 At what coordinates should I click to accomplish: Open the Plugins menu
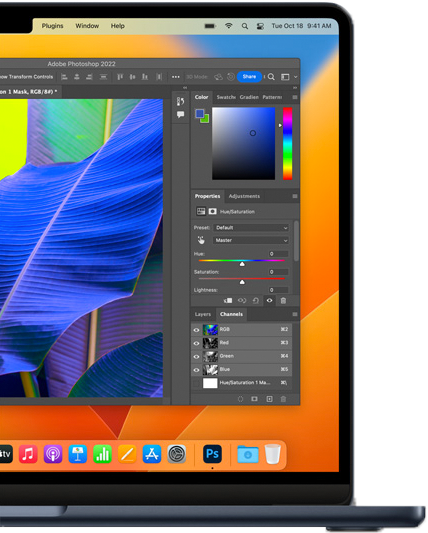click(x=53, y=26)
